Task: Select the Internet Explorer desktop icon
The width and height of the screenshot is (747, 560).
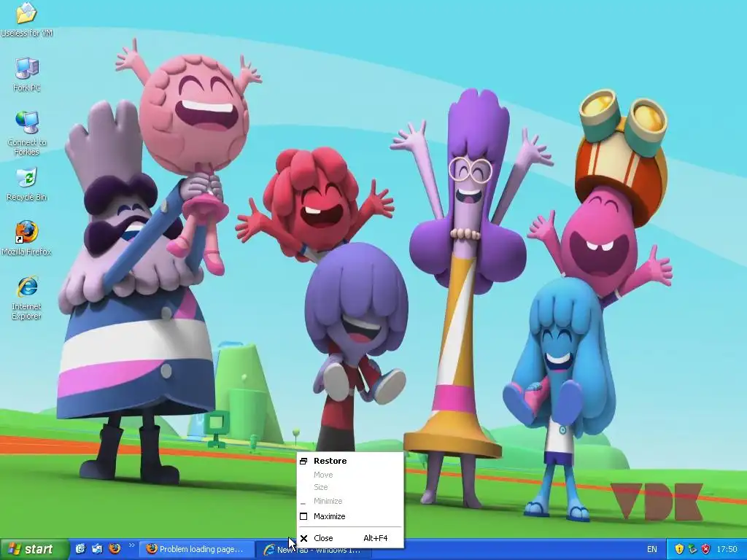Action: (27, 297)
